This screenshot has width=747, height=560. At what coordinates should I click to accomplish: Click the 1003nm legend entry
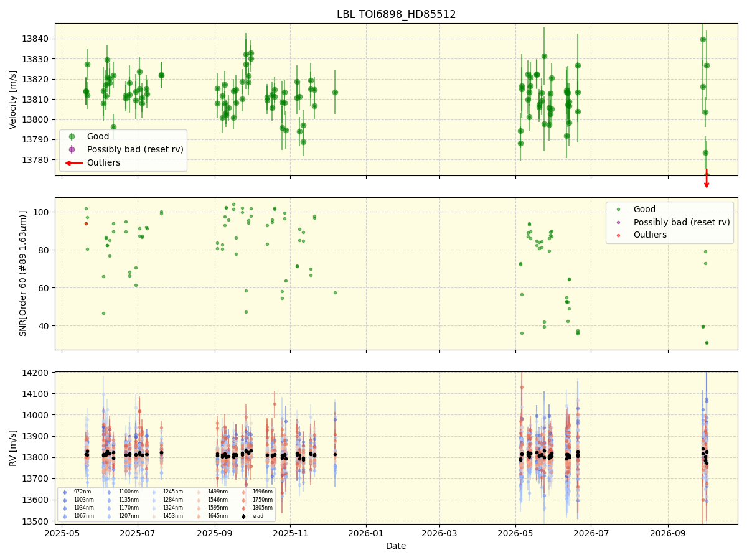(x=84, y=500)
